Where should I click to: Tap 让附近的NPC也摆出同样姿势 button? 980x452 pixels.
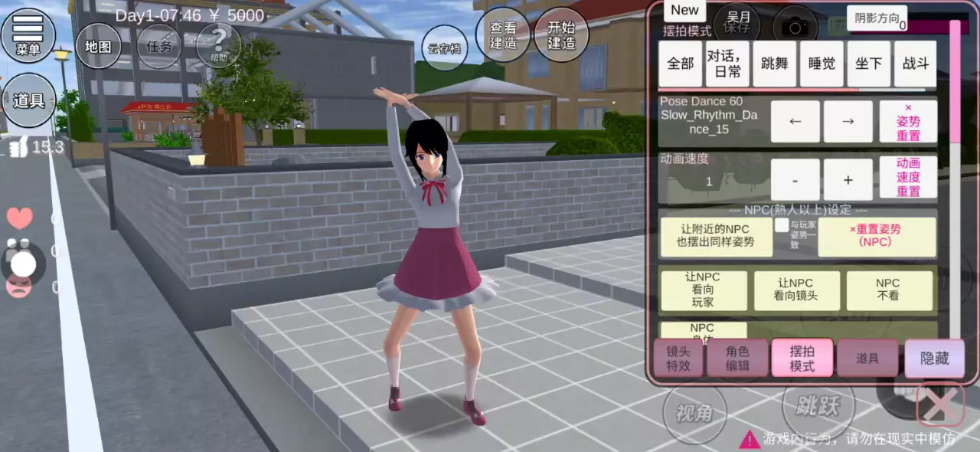click(x=715, y=237)
